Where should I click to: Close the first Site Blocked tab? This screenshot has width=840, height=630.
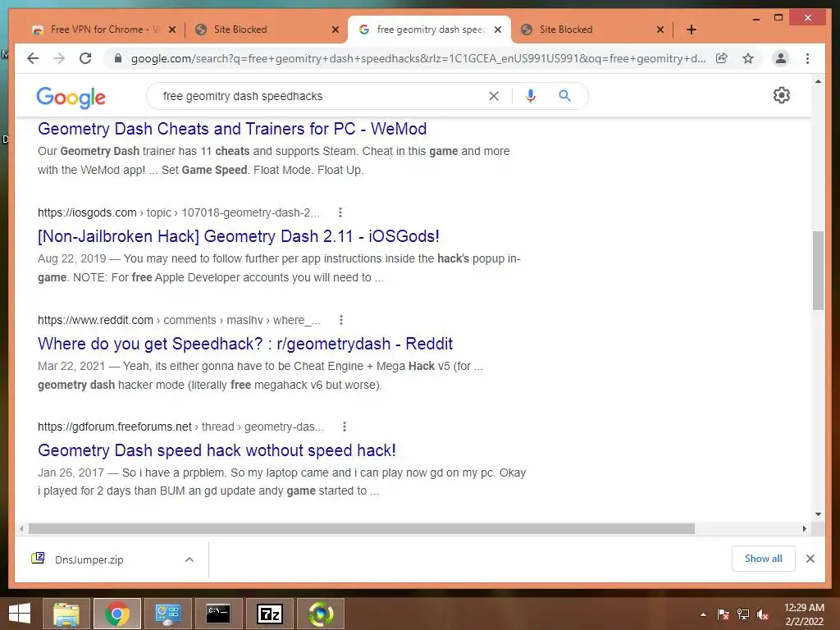[x=336, y=30]
